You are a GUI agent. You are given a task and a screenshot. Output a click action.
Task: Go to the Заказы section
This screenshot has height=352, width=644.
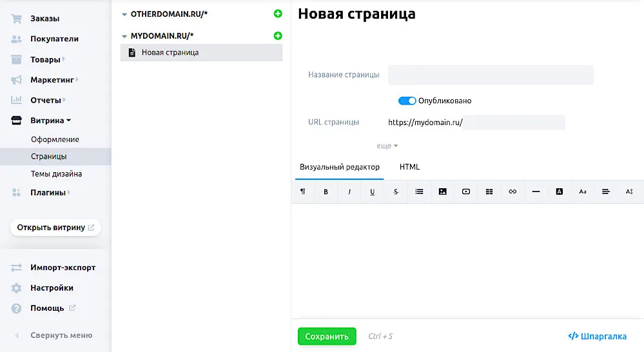(44, 19)
